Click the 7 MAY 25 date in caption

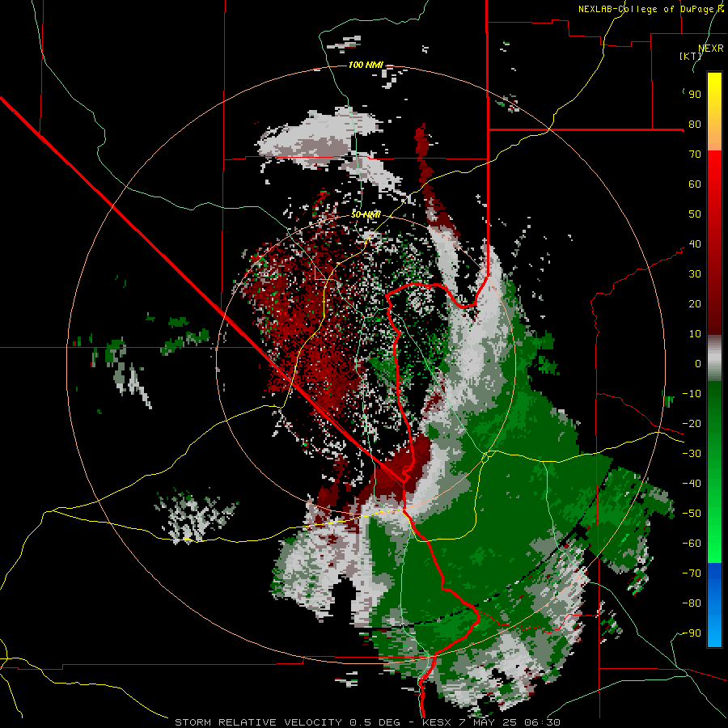488,722
